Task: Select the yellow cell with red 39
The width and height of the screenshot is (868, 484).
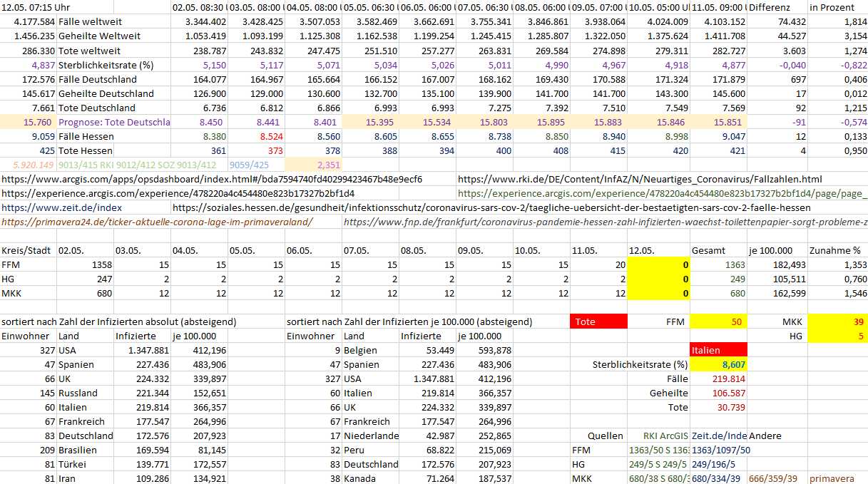Action: (x=837, y=321)
